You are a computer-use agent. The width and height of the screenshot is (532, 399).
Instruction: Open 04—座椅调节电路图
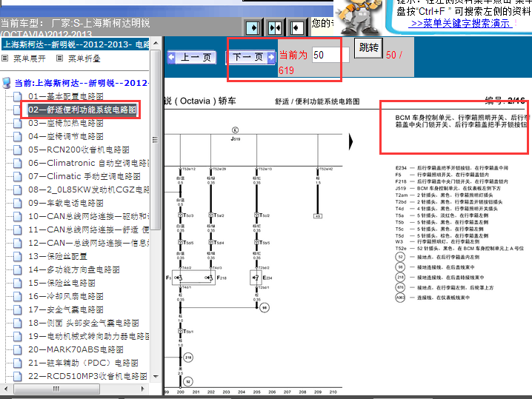click(x=66, y=137)
